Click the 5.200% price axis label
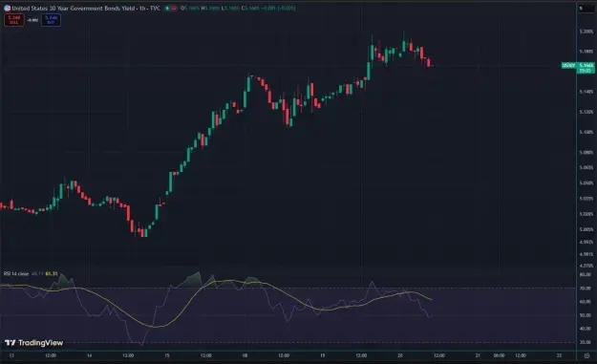Screen dimensions: 597x364 [586, 32]
